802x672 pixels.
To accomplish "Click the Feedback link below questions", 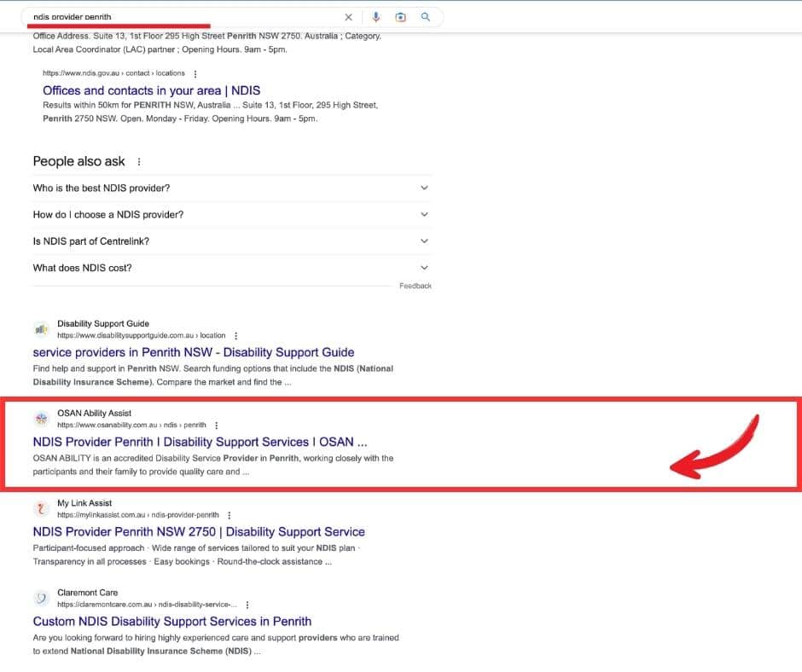I will (x=415, y=286).
